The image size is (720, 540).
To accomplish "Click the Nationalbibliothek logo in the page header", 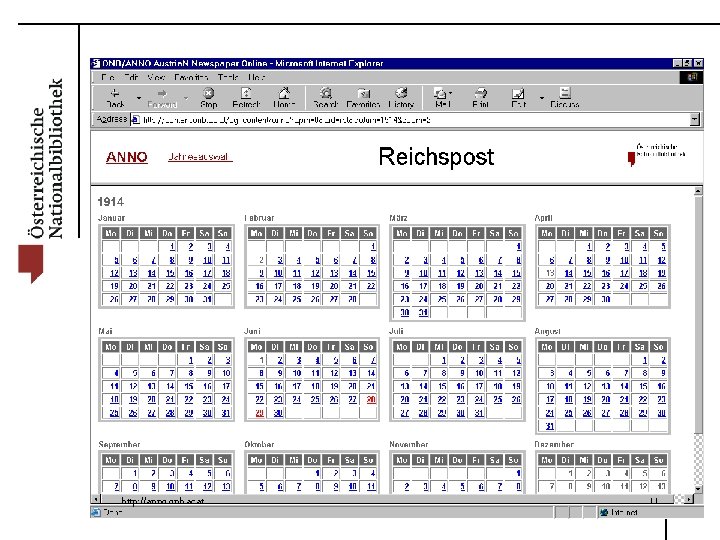I will click(x=657, y=155).
